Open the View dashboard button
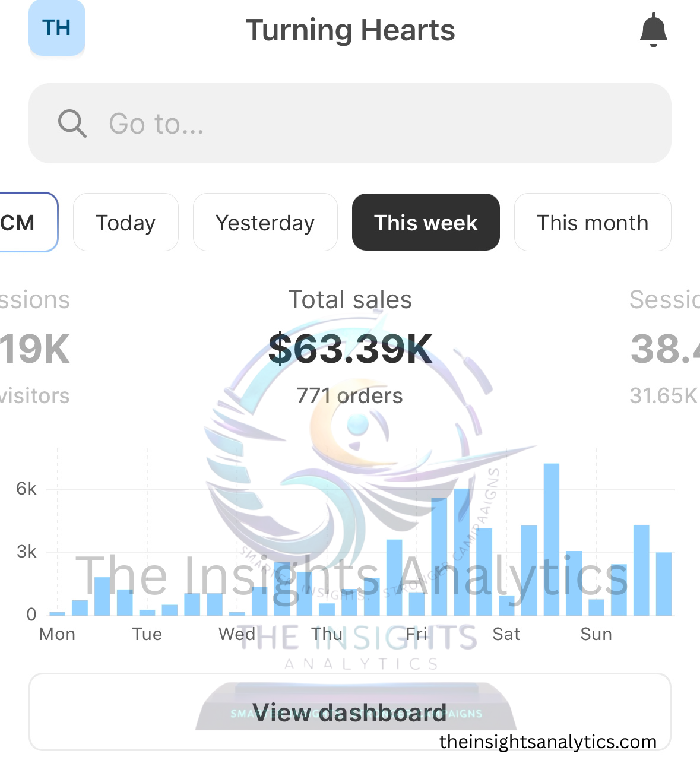Screen dimensions: 700x760 [x=350, y=712]
